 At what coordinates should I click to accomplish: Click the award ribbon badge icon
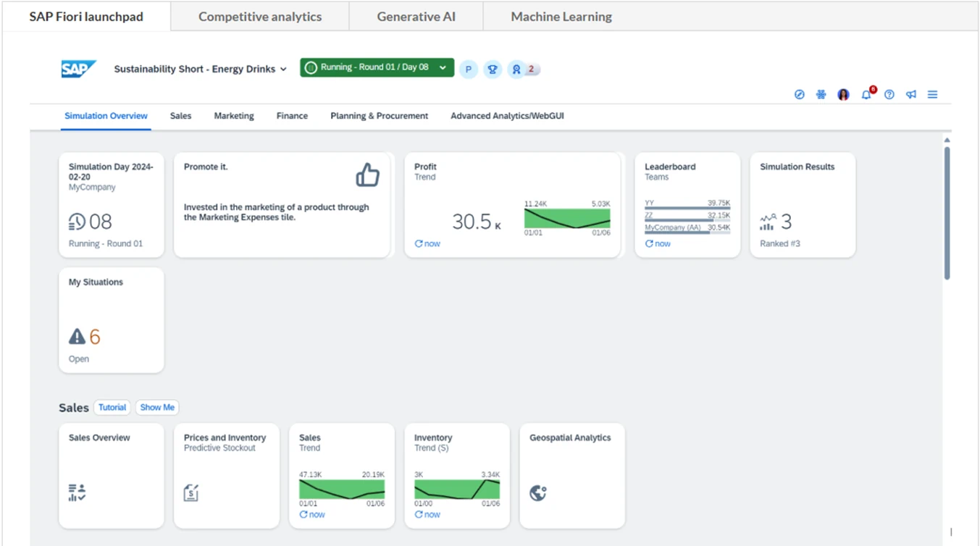point(516,70)
